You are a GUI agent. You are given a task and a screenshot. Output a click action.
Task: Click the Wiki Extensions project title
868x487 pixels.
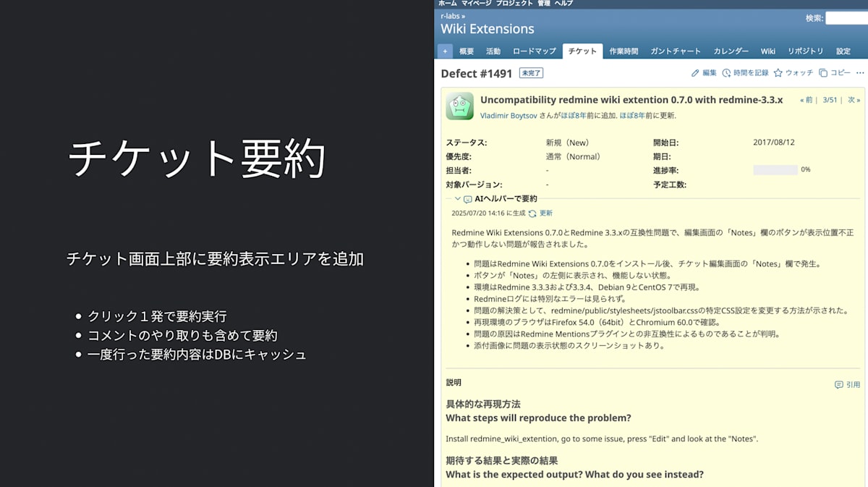point(488,29)
